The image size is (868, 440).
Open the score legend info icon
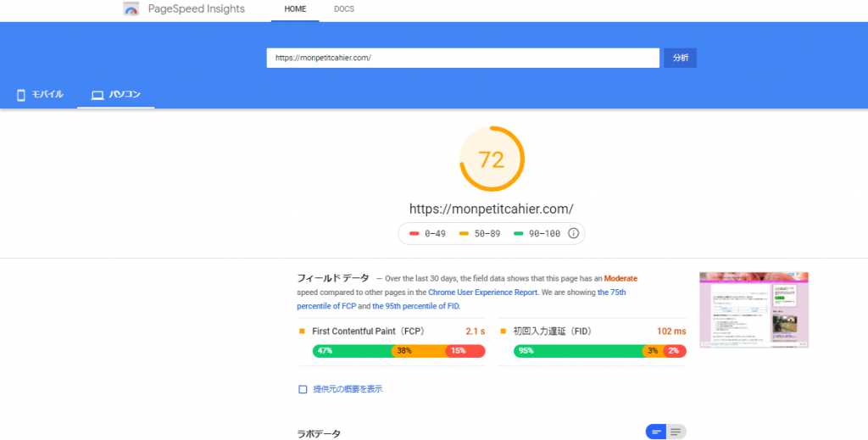(574, 233)
